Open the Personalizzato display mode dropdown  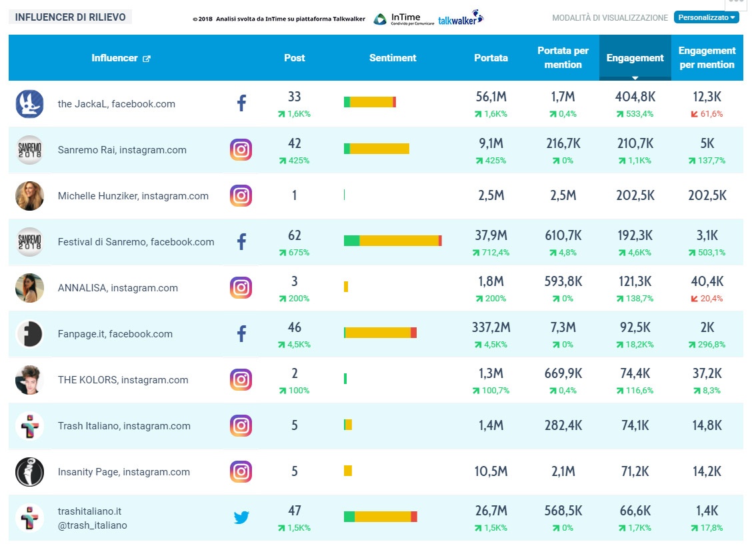[707, 17]
